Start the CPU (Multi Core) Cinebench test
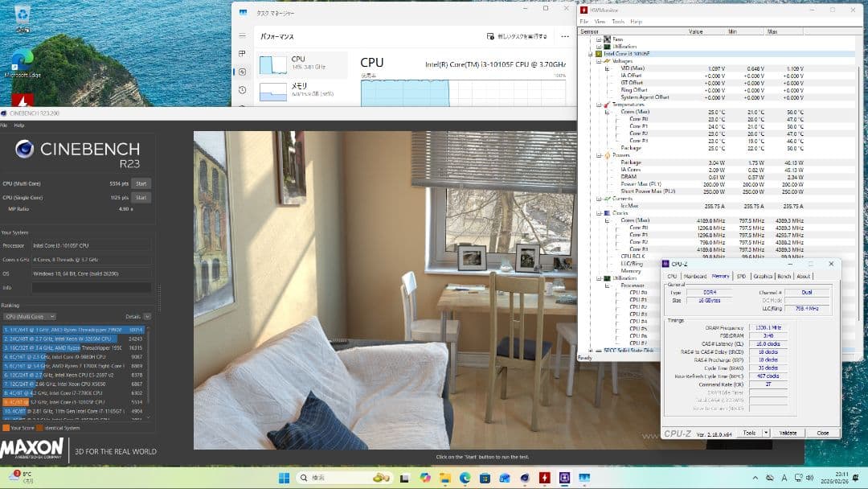The image size is (868, 489). tap(141, 184)
